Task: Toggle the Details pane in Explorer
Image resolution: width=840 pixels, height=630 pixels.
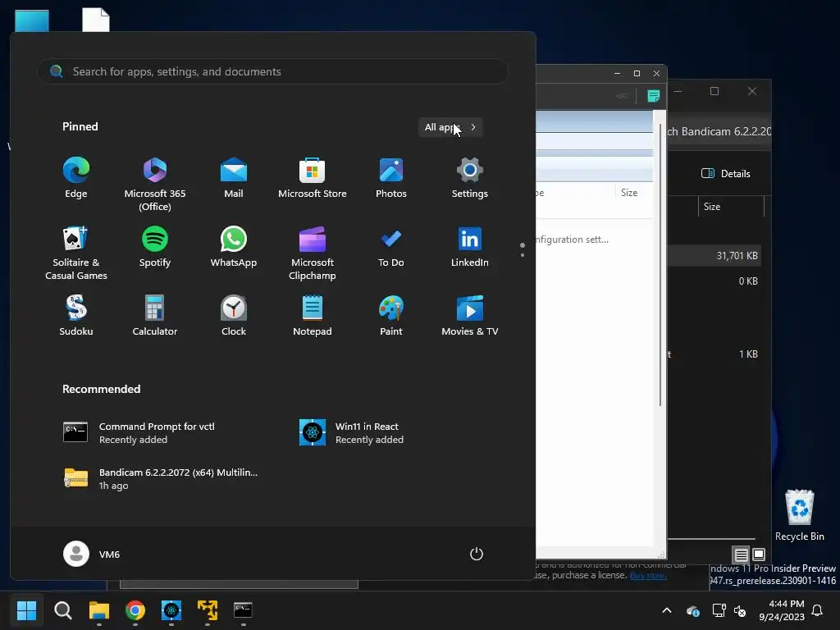Action: (x=726, y=174)
